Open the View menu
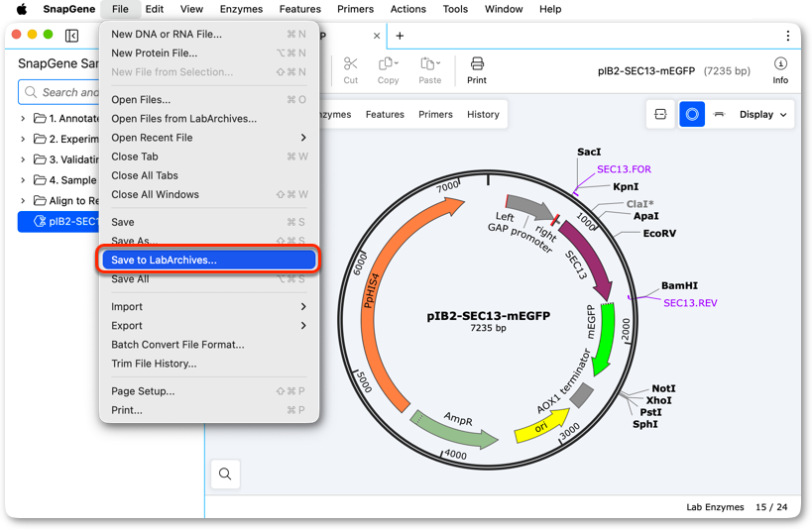The height and width of the screenshot is (529, 812). pos(191,9)
